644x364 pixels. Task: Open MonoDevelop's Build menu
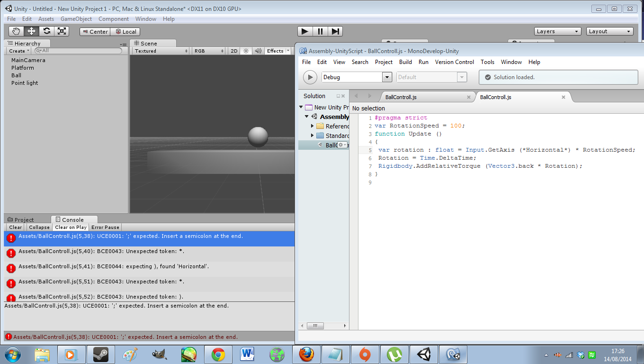tap(405, 62)
